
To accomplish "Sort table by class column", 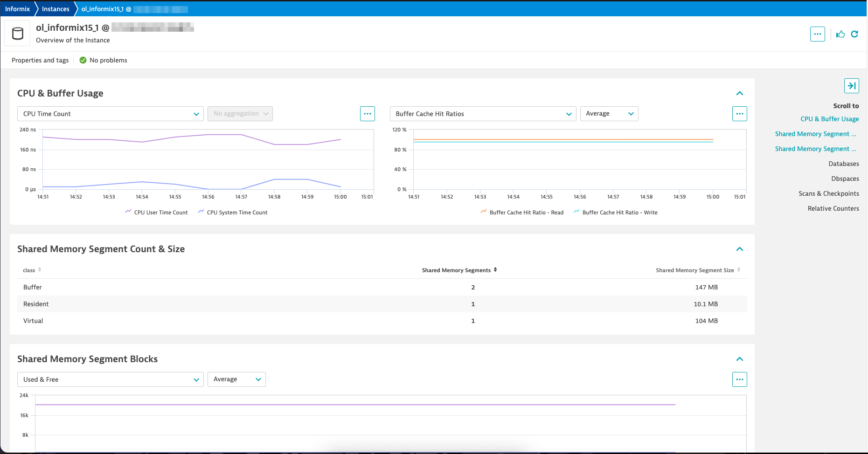I will pyautogui.click(x=32, y=270).
